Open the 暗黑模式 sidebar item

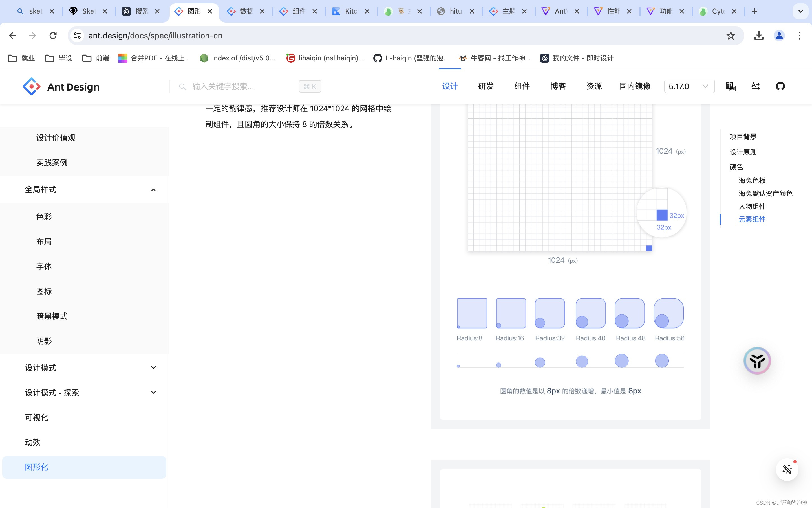(x=84, y=316)
